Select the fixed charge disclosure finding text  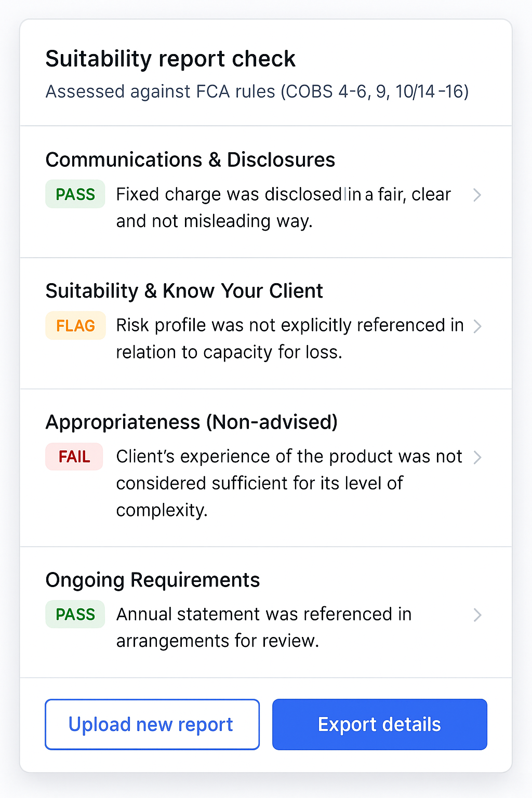[284, 207]
